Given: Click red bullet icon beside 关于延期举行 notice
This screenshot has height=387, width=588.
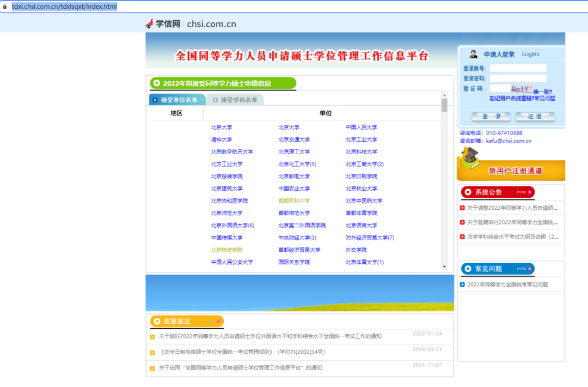Looking at the screenshot, I should [x=462, y=222].
